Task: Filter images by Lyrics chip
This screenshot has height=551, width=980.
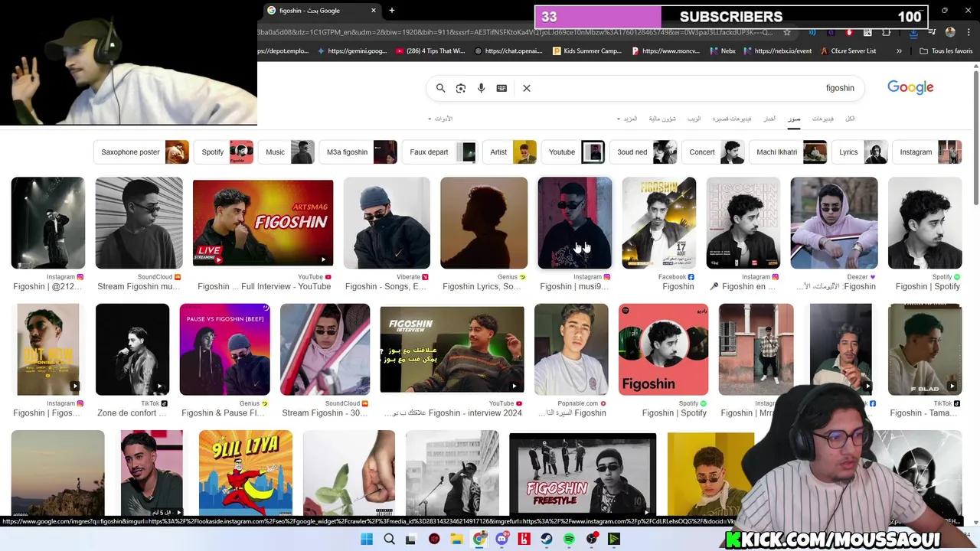Action: pyautogui.click(x=860, y=152)
